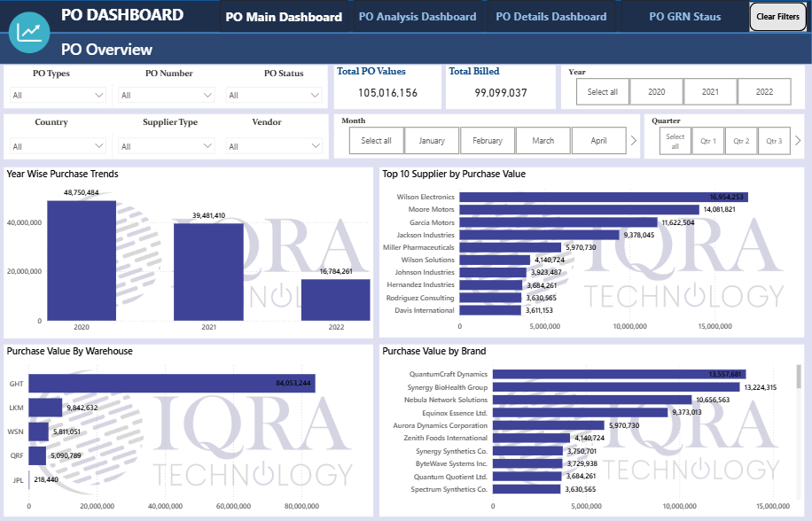Select all in the Year slicer
The height and width of the screenshot is (521, 812).
[x=602, y=91]
